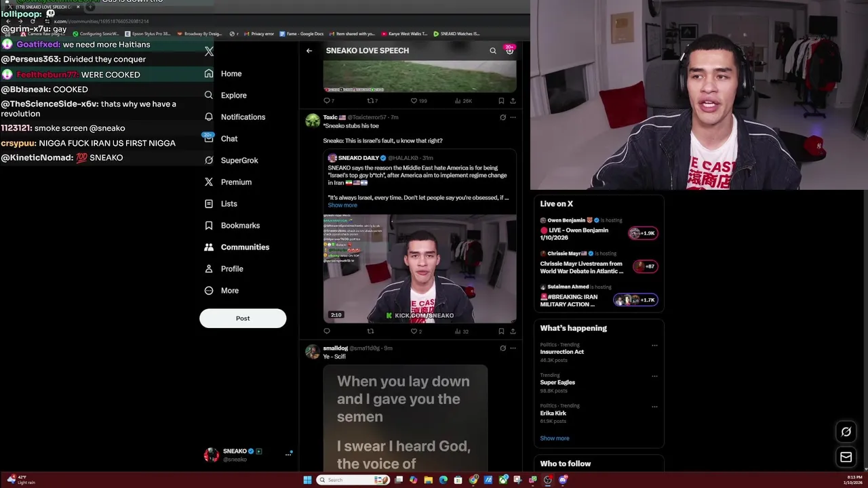Screen dimensions: 868x488
Task: Open Toxic's profile avatar
Action: pos(313,121)
